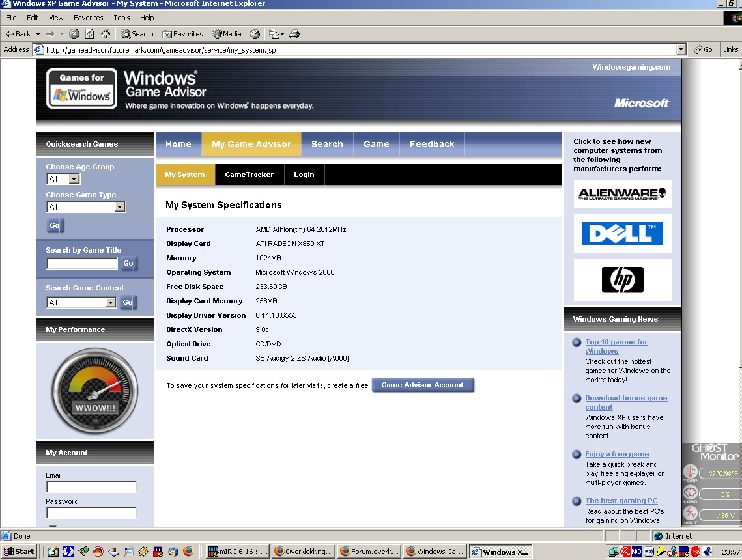Click the Email input field
Screen dimensions: 742x560
point(91,486)
